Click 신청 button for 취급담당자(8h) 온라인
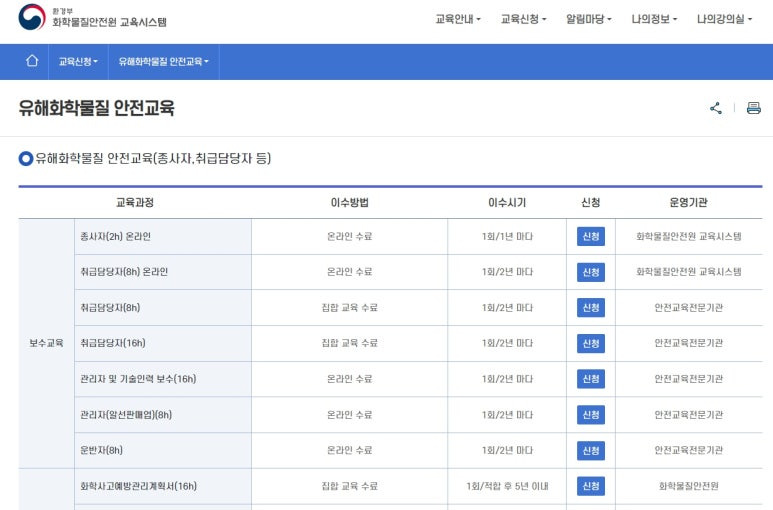This screenshot has height=510, width=773. (591, 272)
